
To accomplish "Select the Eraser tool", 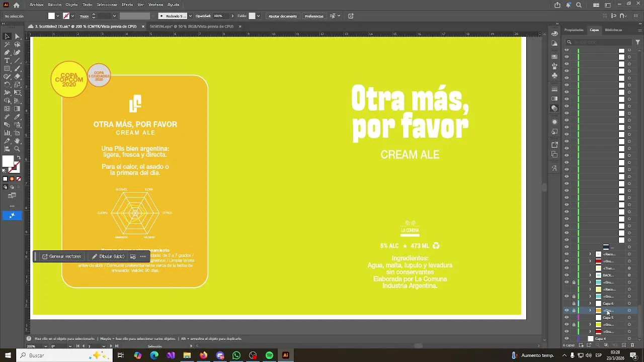I will click(x=17, y=77).
